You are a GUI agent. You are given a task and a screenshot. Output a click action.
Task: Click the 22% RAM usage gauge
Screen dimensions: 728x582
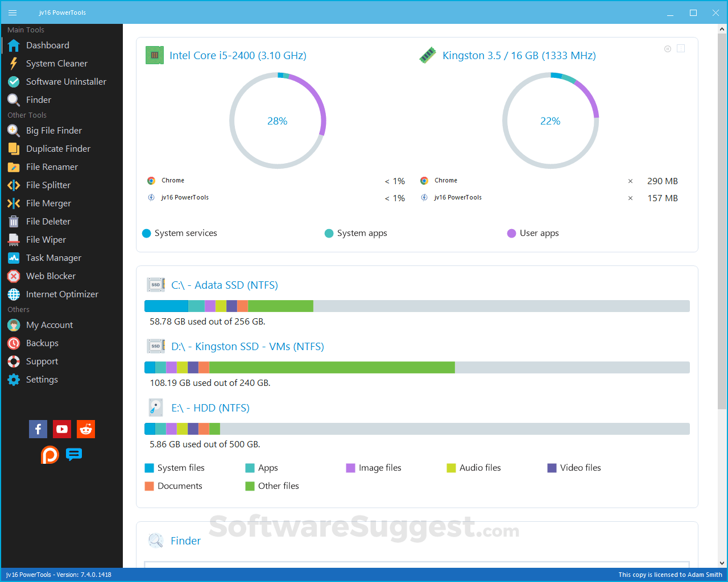click(551, 120)
